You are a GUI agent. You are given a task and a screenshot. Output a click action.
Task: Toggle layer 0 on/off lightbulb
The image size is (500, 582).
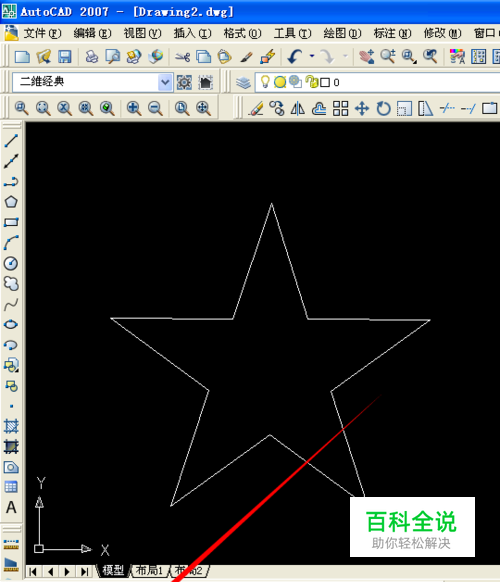265,82
